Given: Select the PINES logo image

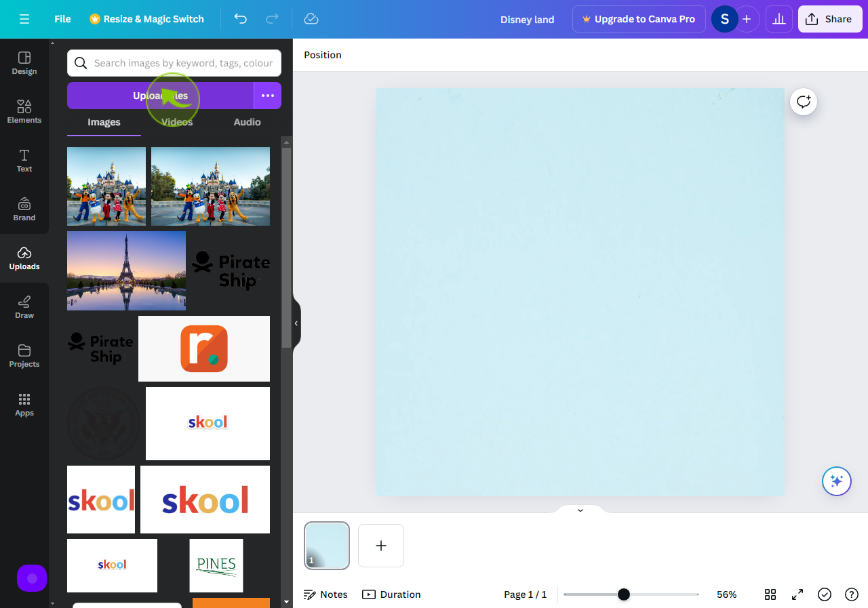Looking at the screenshot, I should (x=216, y=565).
